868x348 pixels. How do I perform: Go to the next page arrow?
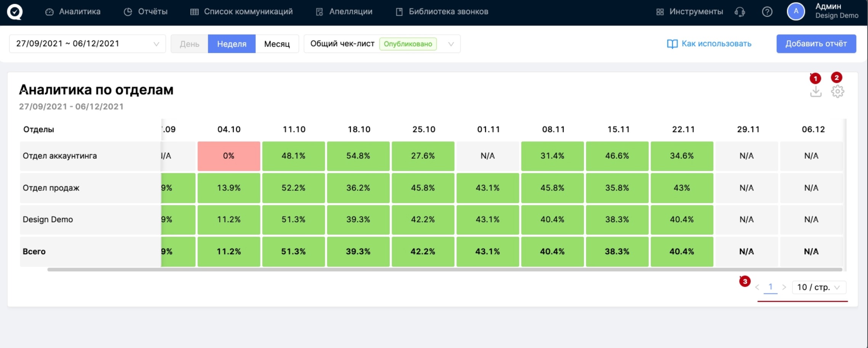click(784, 287)
